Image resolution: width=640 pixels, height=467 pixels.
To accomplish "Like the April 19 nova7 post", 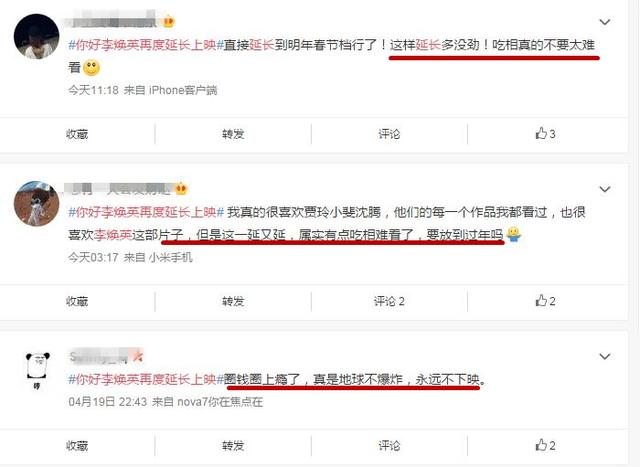I will coord(545,445).
